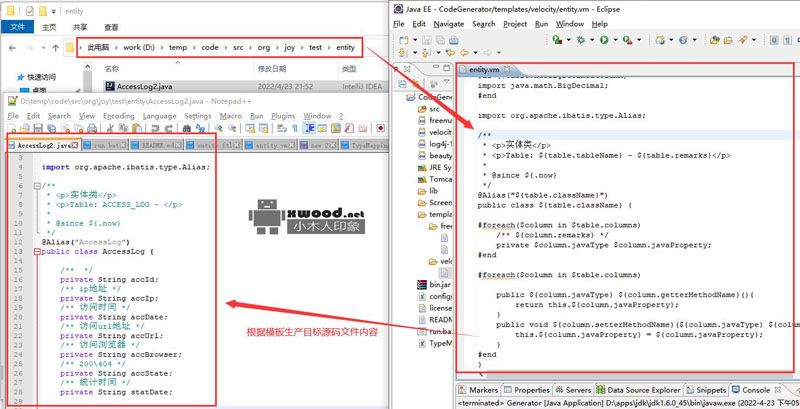Open Eclipse explorer View Menu triangle
This screenshot has width=800, height=409.
[446, 81]
